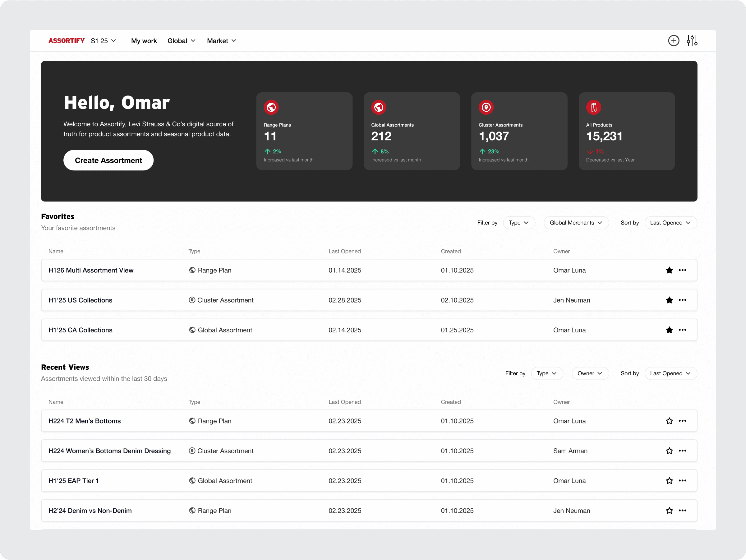Open the My work menu item
746x560 pixels.
tap(144, 41)
